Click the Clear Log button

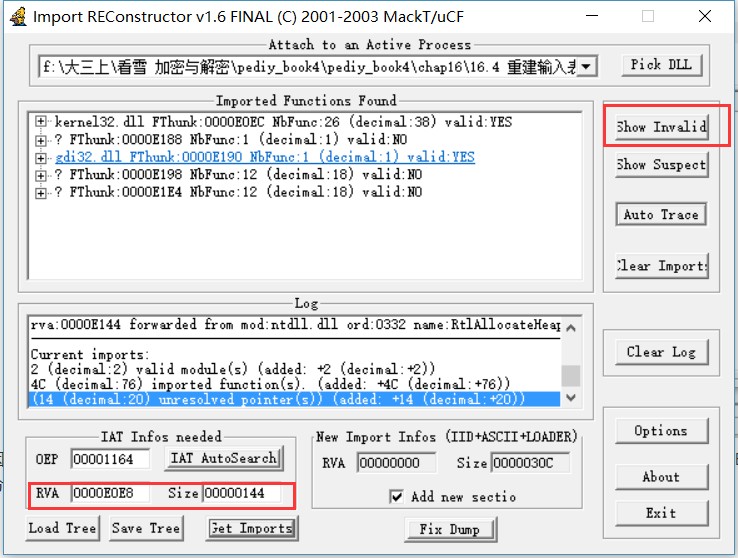click(661, 352)
